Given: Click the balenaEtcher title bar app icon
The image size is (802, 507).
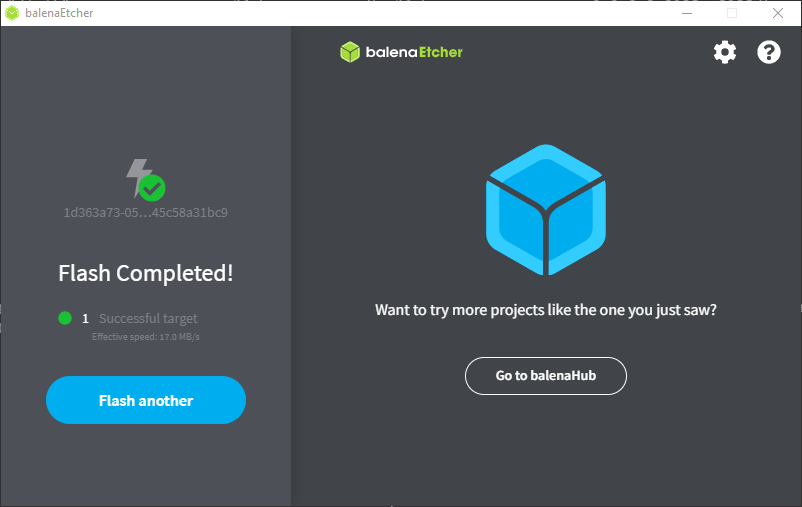Looking at the screenshot, I should (12, 13).
